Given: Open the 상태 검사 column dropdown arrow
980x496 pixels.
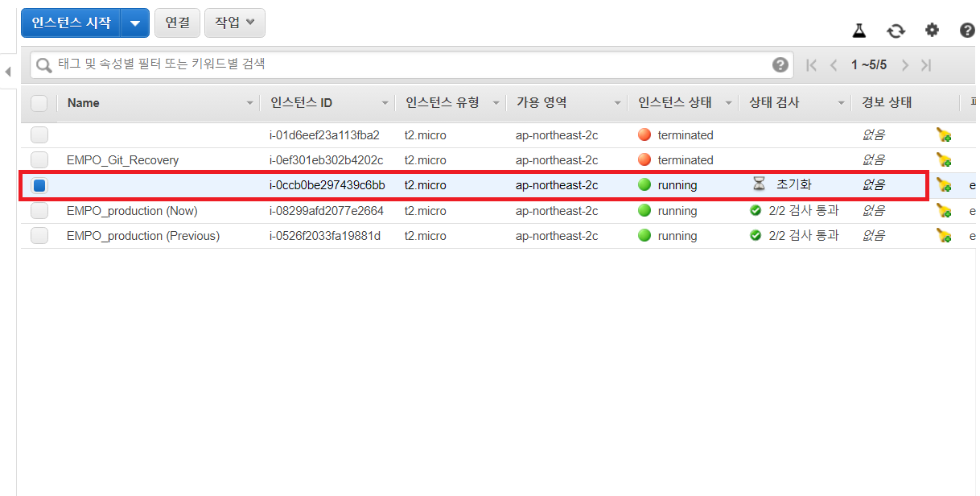Looking at the screenshot, I should pos(841,103).
